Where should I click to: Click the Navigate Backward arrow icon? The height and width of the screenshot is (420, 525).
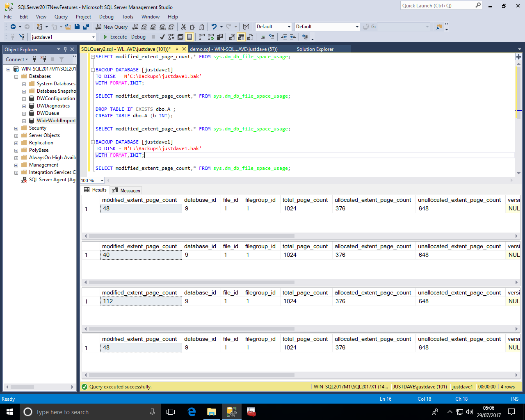pos(13,27)
